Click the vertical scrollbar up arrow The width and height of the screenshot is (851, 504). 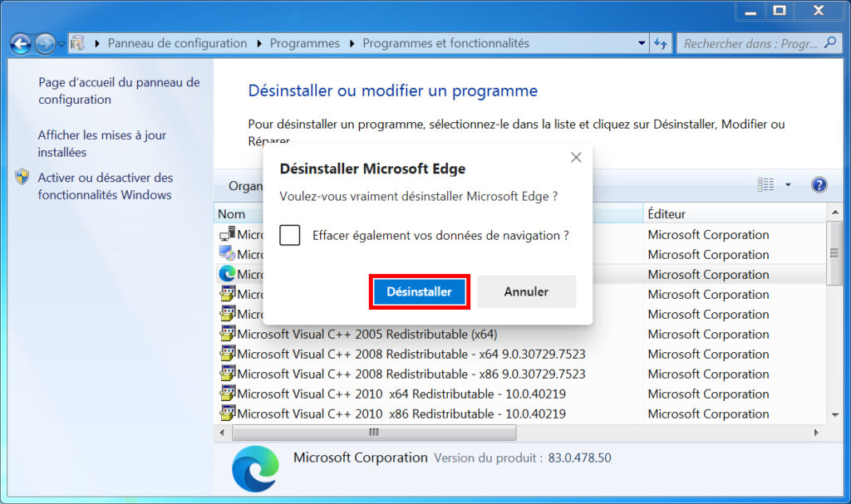tap(834, 212)
